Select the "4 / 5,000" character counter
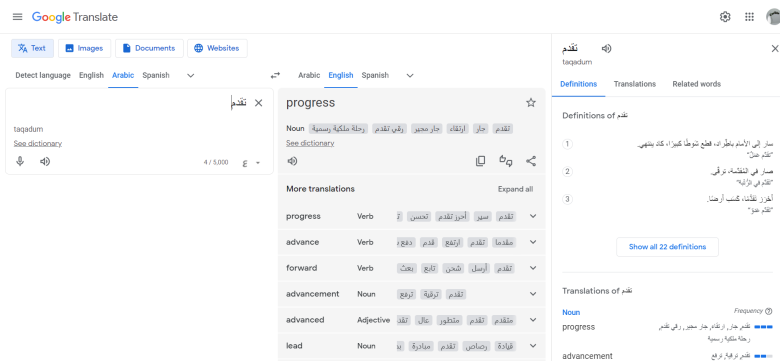This screenshot has height=361, width=780. (x=216, y=163)
